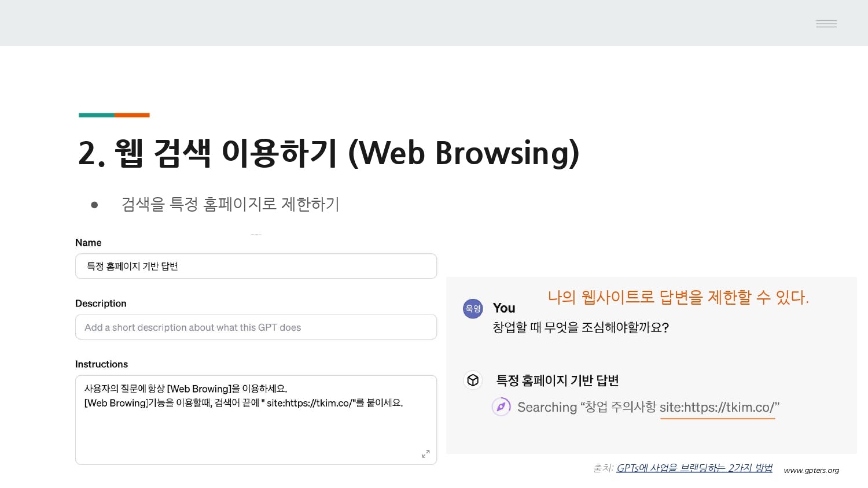Click inside the Instructions text area
Viewport: 868px width, 488px height.
256,428
